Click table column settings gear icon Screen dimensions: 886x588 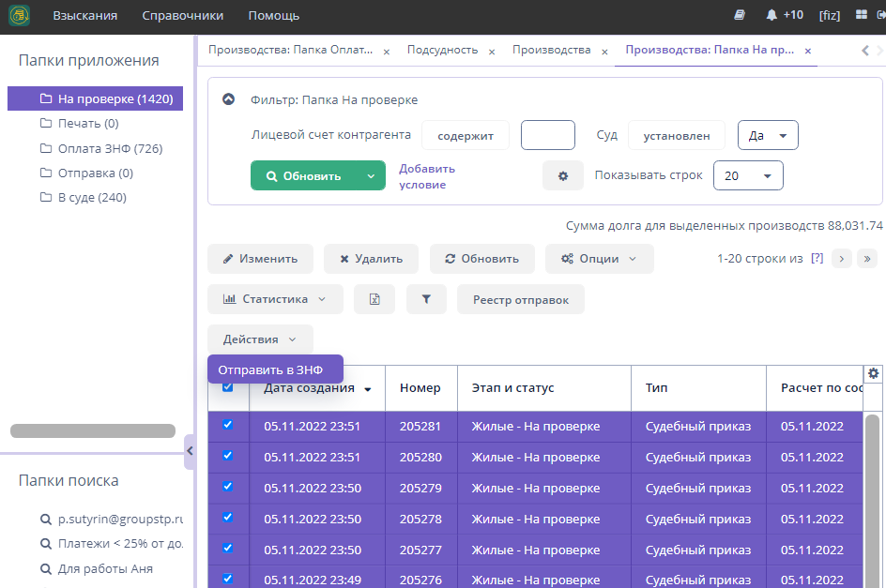(x=874, y=373)
